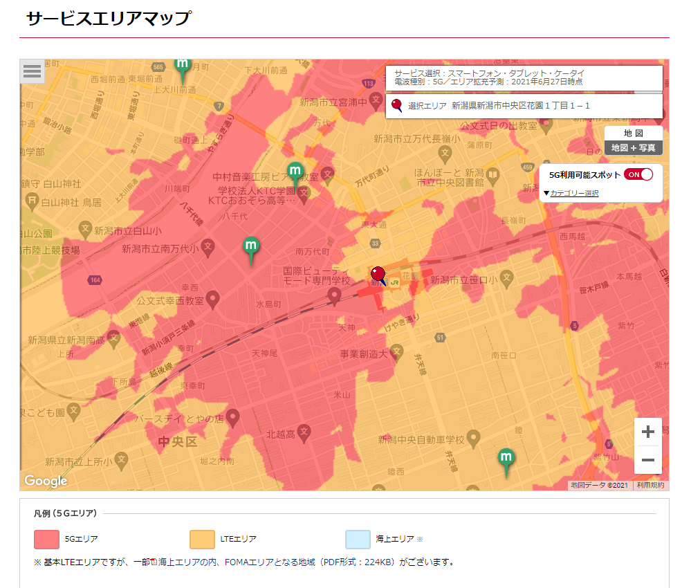Open the バースデイ とやの店 pin
Image resolution: width=700 pixels, height=588 pixels.
pyautogui.click(x=232, y=419)
